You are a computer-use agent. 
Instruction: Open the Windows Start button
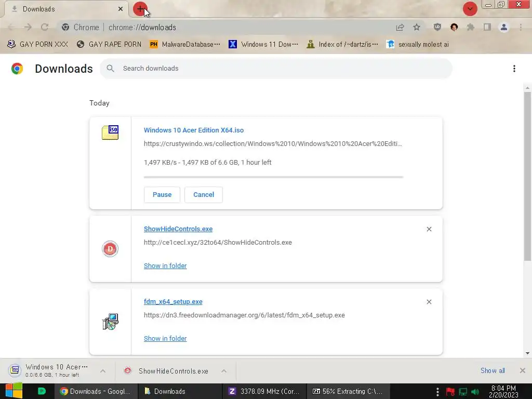point(14,391)
